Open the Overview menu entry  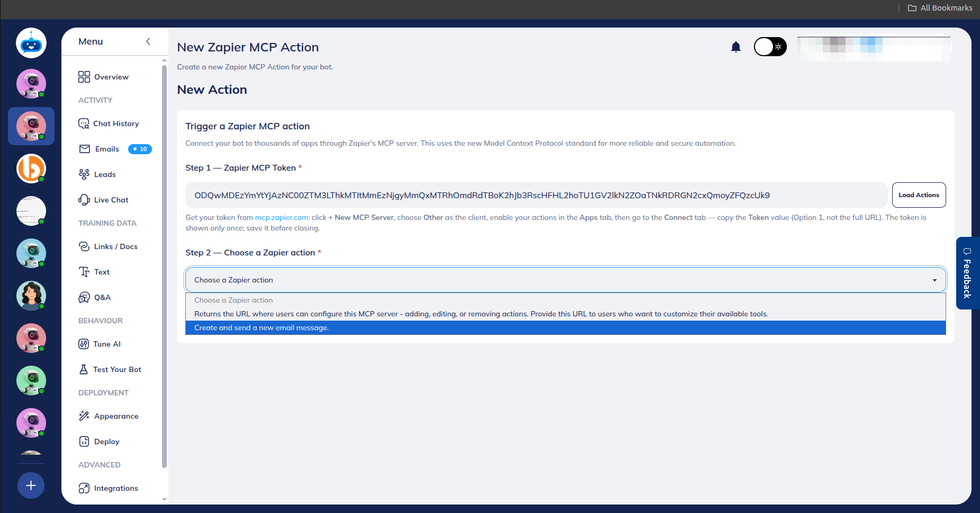pyautogui.click(x=111, y=77)
